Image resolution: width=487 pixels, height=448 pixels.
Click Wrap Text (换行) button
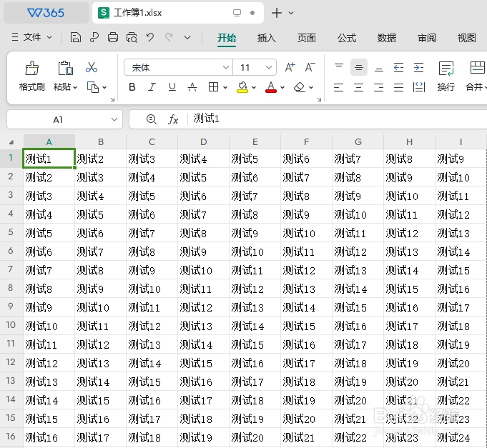pyautogui.click(x=446, y=76)
